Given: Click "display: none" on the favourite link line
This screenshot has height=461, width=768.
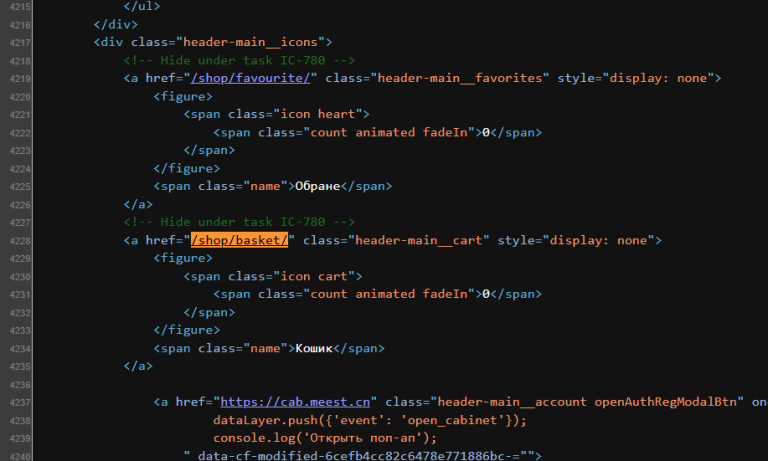Looking at the screenshot, I should (658, 78).
